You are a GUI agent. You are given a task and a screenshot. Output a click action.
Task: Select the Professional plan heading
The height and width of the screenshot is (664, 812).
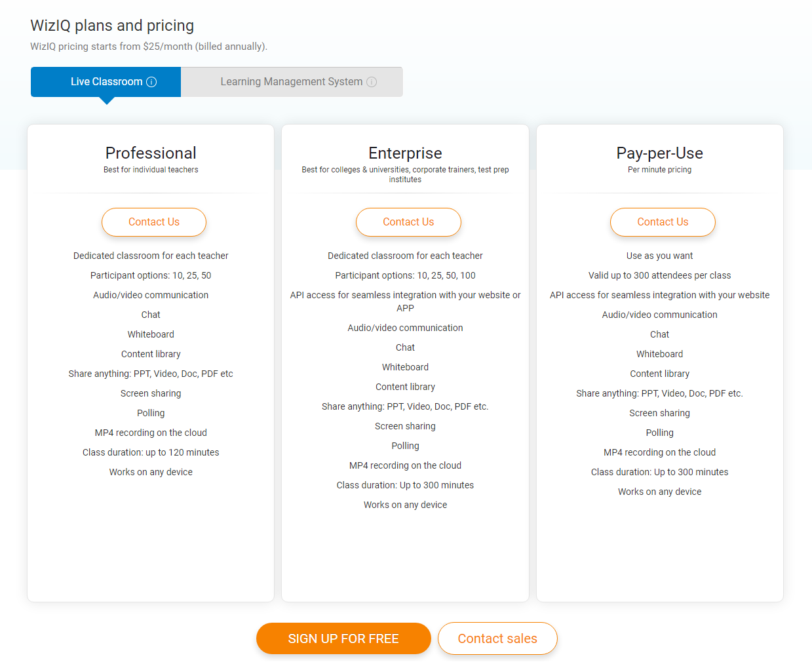(x=151, y=153)
